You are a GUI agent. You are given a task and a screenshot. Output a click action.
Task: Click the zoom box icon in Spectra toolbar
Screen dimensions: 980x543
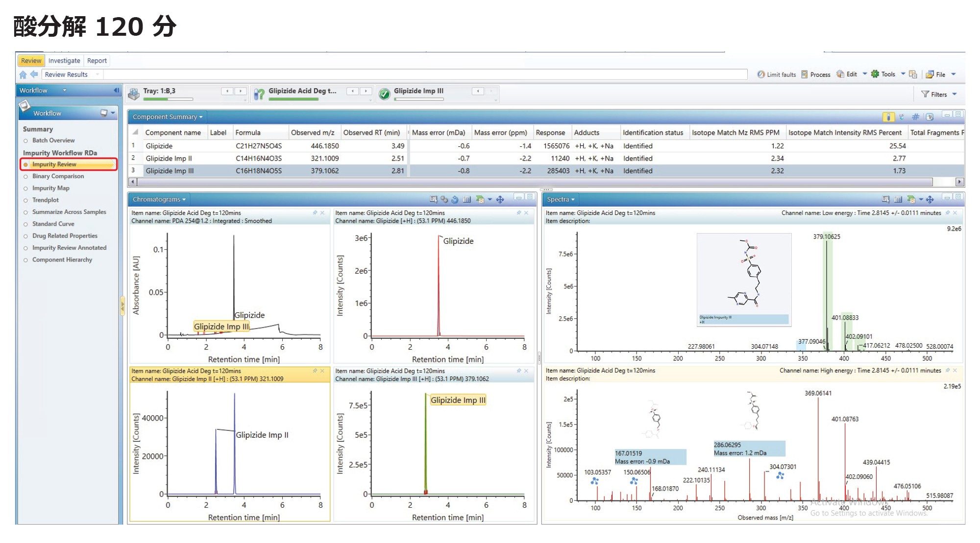pyautogui.click(x=886, y=199)
